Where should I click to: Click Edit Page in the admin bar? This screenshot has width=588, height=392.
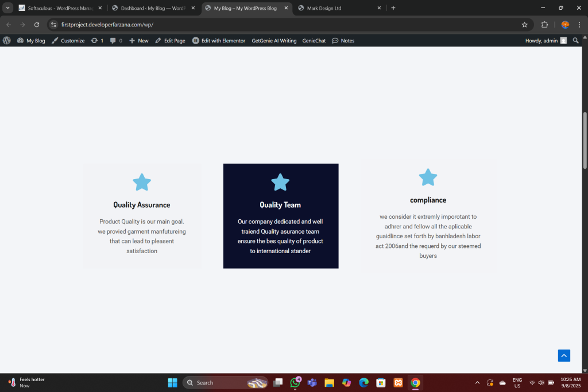click(x=171, y=41)
